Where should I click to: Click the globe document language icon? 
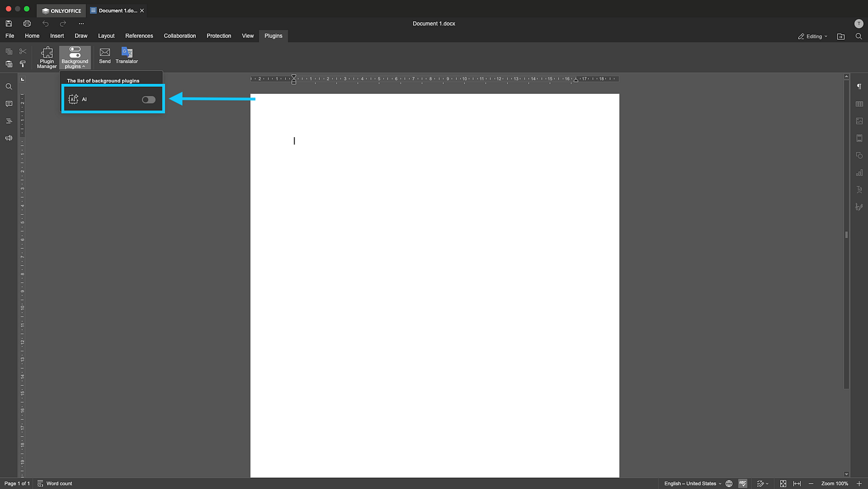coord(729,483)
